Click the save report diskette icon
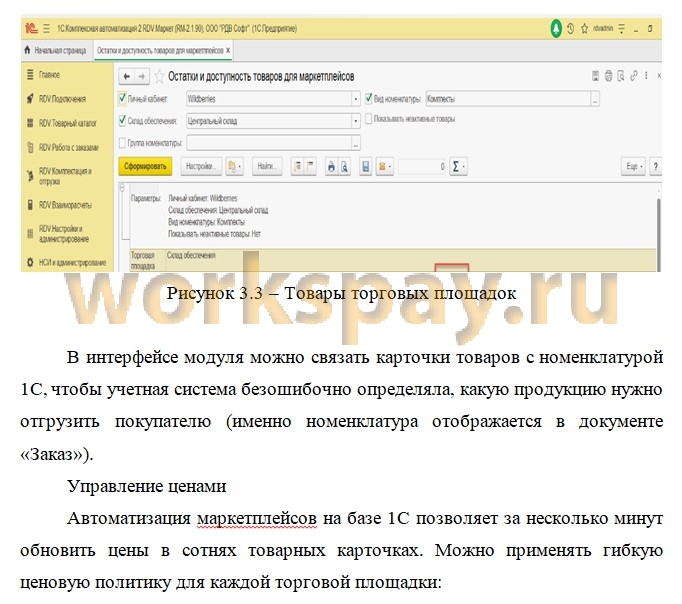 [x=366, y=166]
